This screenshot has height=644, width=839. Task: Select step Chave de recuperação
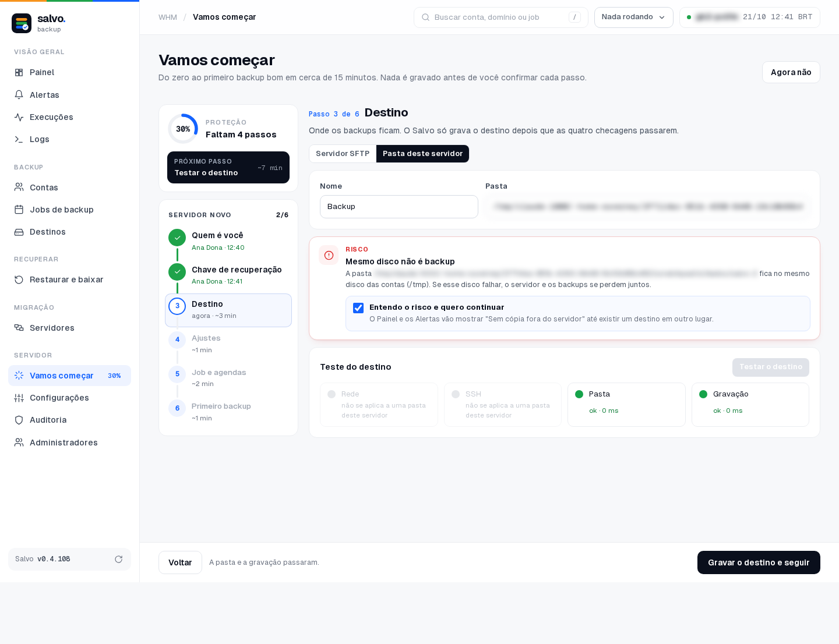(x=228, y=275)
